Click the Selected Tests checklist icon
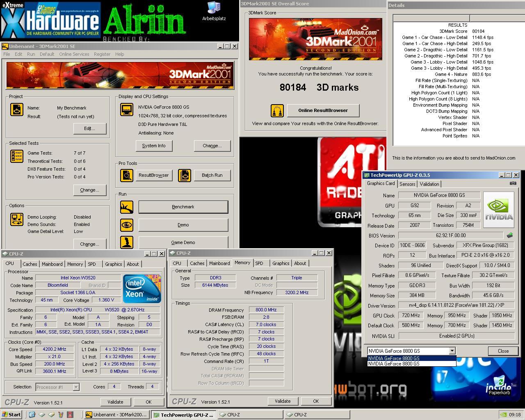 click(17, 156)
